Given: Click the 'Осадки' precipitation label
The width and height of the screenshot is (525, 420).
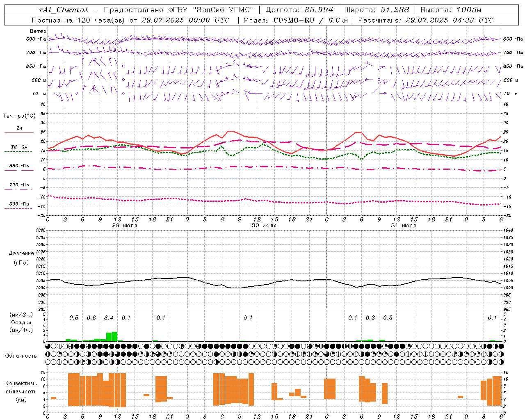Looking at the screenshot, I should [x=21, y=322].
